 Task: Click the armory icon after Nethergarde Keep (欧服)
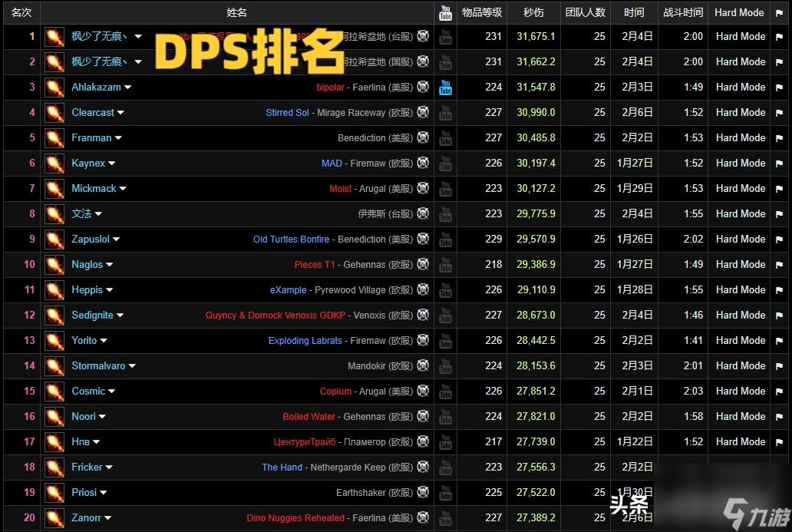coord(424,467)
